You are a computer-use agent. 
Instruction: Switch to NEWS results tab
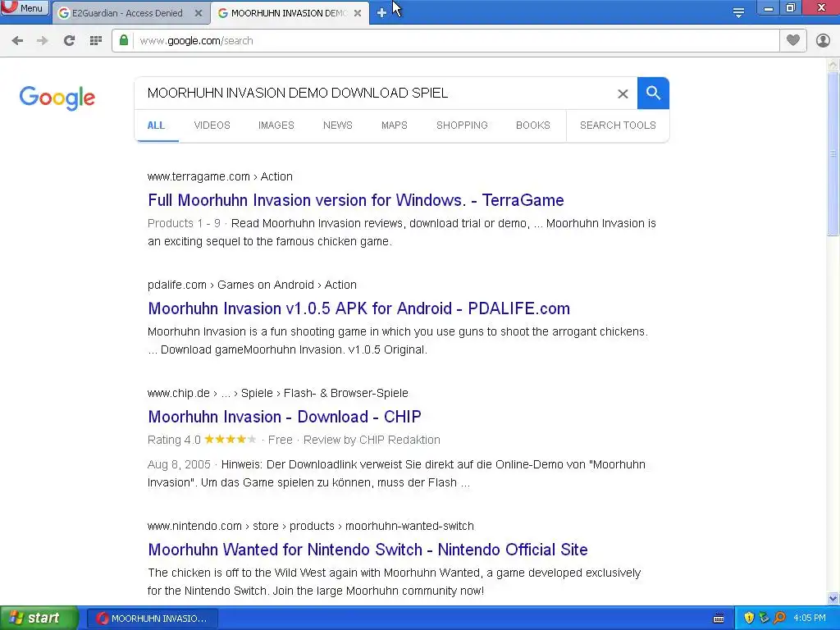coord(337,126)
